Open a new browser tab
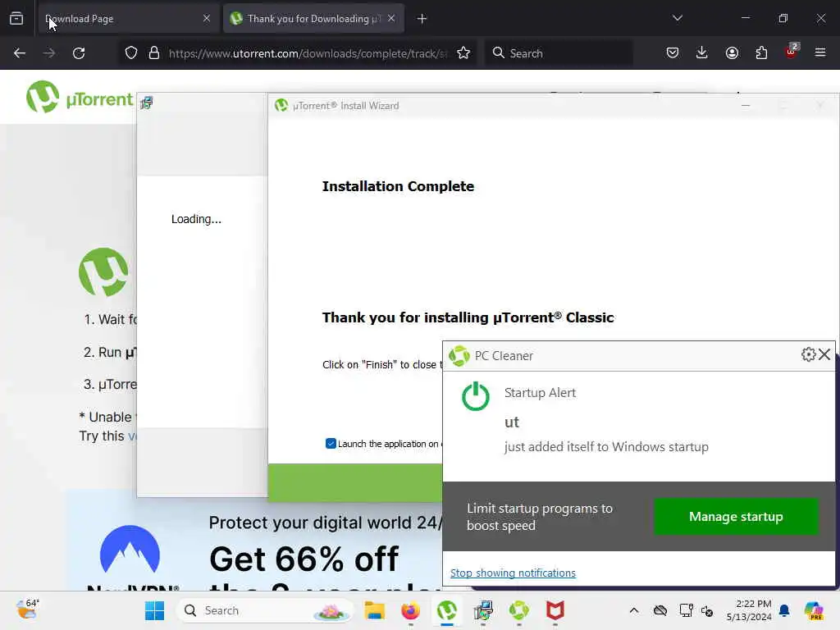 (x=422, y=19)
